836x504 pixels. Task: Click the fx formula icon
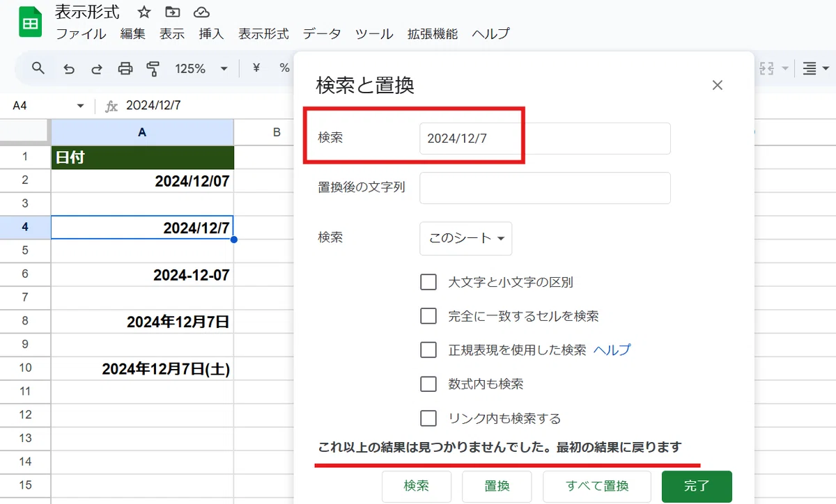point(111,106)
